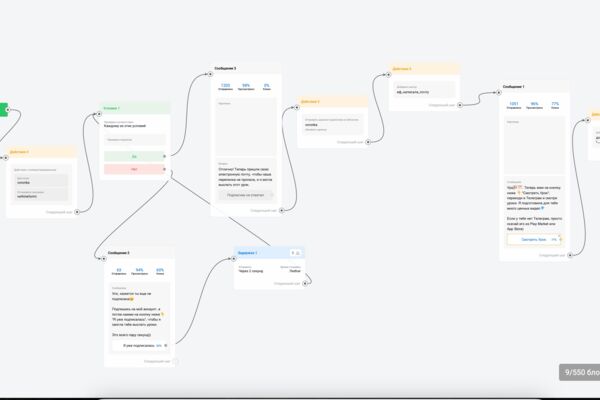This screenshot has width=600, height=400.
Task: Click the Задержка 1 block input connector
Action: click(x=234, y=258)
